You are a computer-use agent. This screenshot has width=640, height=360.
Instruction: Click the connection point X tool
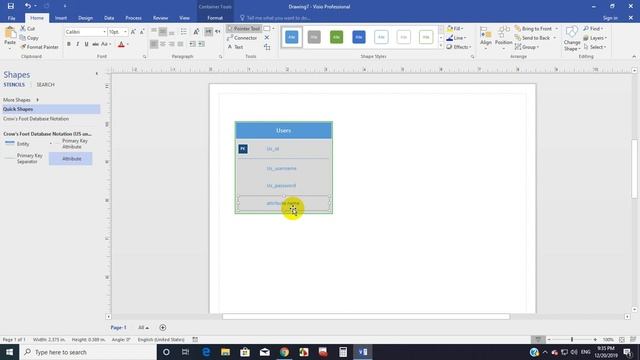[267, 38]
